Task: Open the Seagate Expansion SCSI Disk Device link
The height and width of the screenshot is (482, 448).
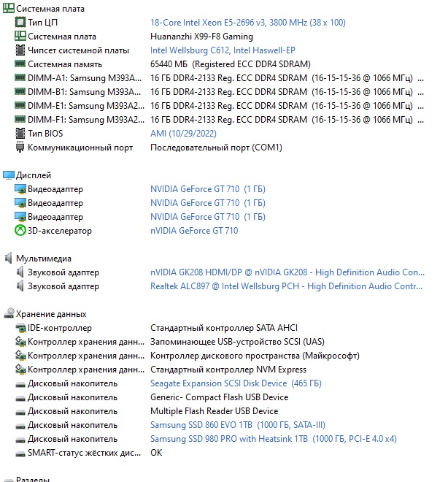Action: 236,383
